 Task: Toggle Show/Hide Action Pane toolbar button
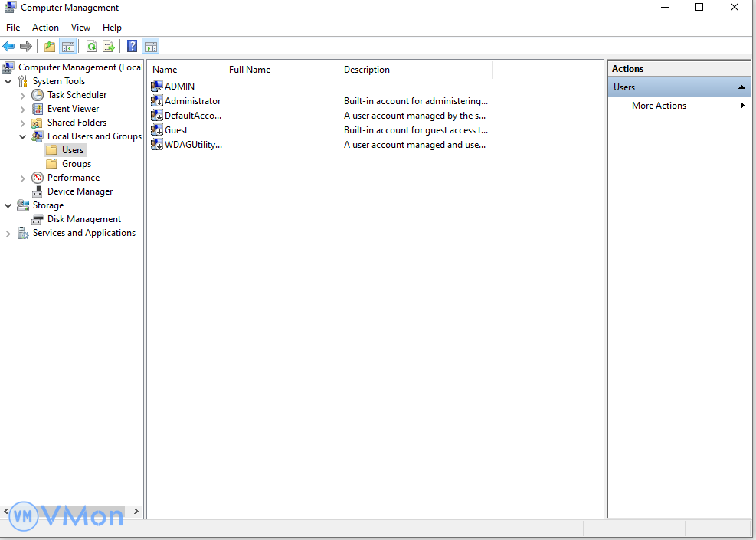(x=150, y=47)
